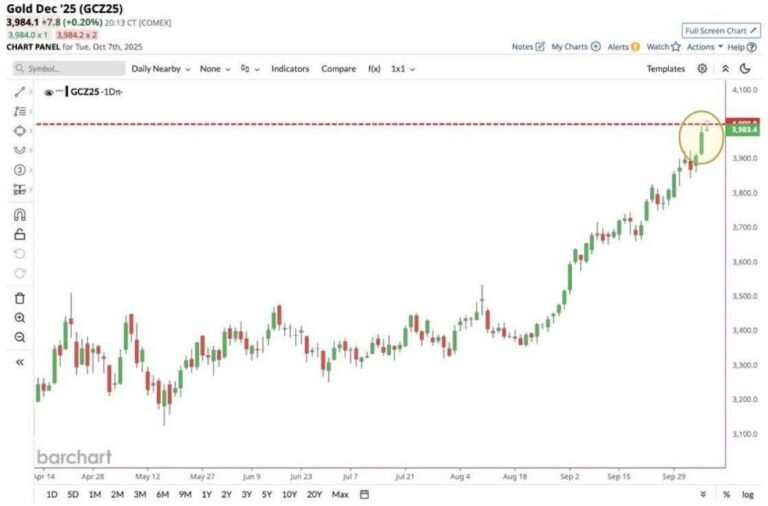
Task: Open My Charts
Action: (x=576, y=47)
